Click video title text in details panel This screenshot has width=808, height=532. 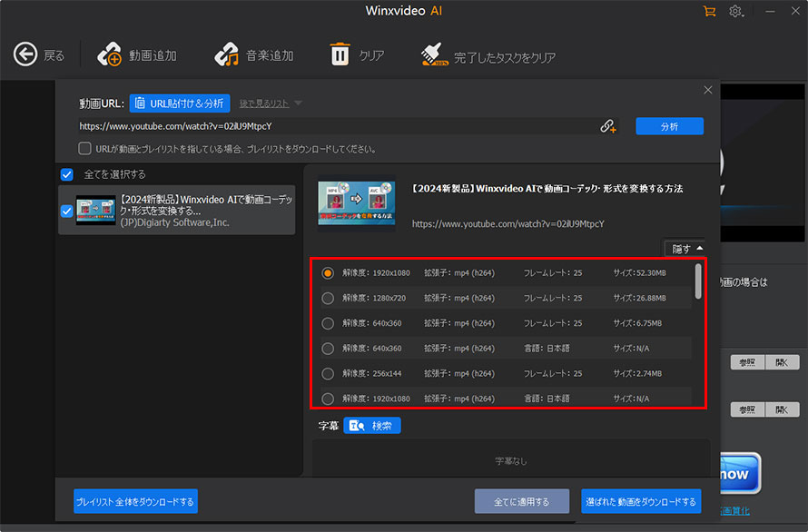tap(547, 189)
